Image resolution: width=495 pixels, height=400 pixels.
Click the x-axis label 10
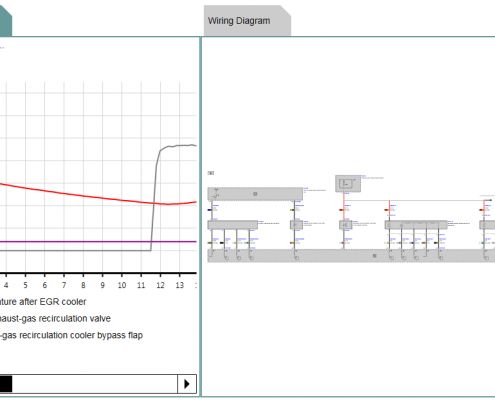pos(122,285)
